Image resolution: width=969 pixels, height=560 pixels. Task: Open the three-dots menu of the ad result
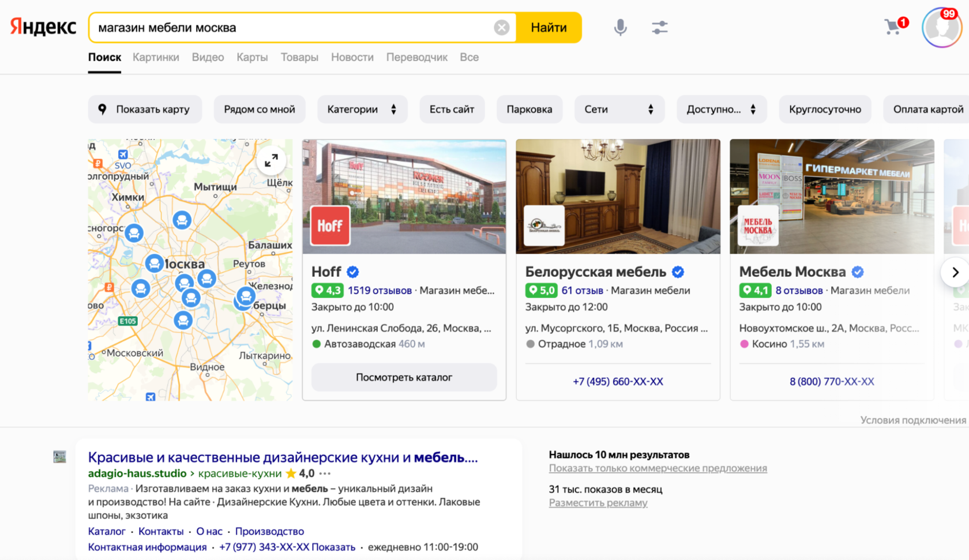pos(325,473)
